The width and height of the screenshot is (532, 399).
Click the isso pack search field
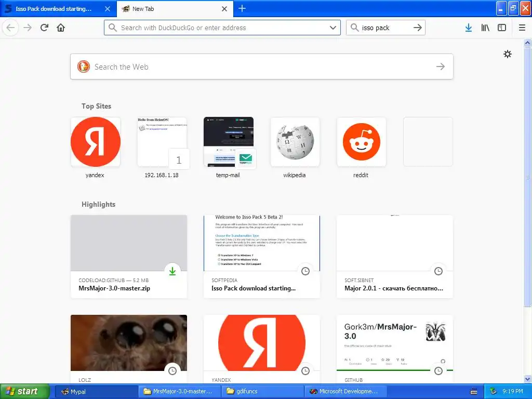point(385,28)
